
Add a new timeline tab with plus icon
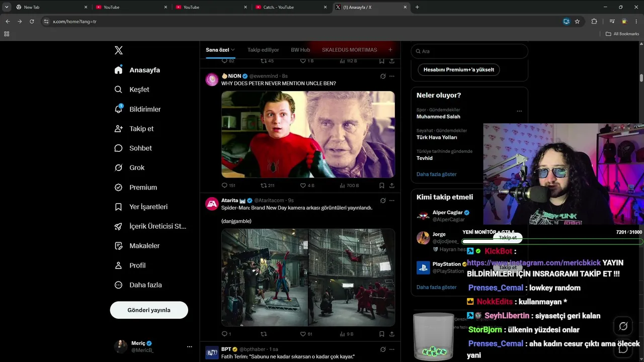coord(390,50)
